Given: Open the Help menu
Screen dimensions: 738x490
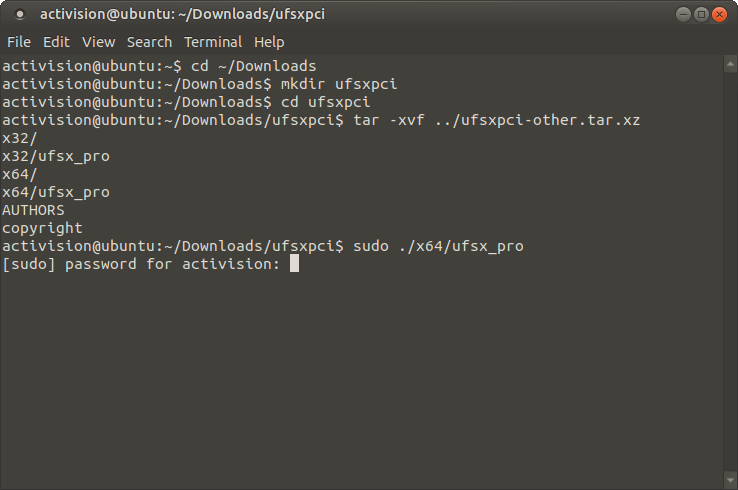Looking at the screenshot, I should tap(269, 42).
